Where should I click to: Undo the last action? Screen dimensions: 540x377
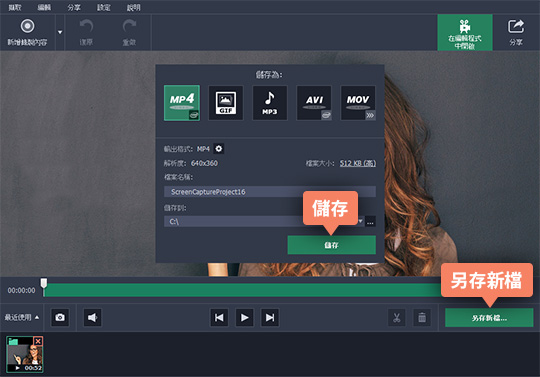(x=86, y=33)
